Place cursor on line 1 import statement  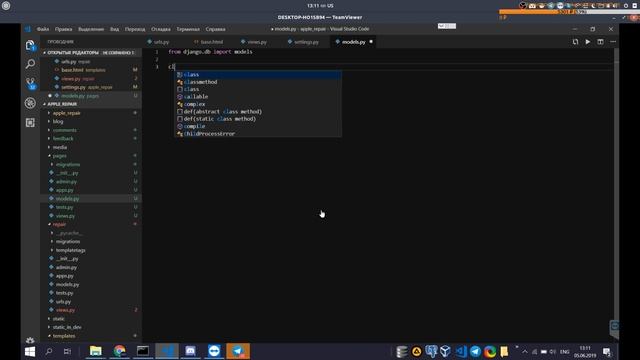pos(210,52)
